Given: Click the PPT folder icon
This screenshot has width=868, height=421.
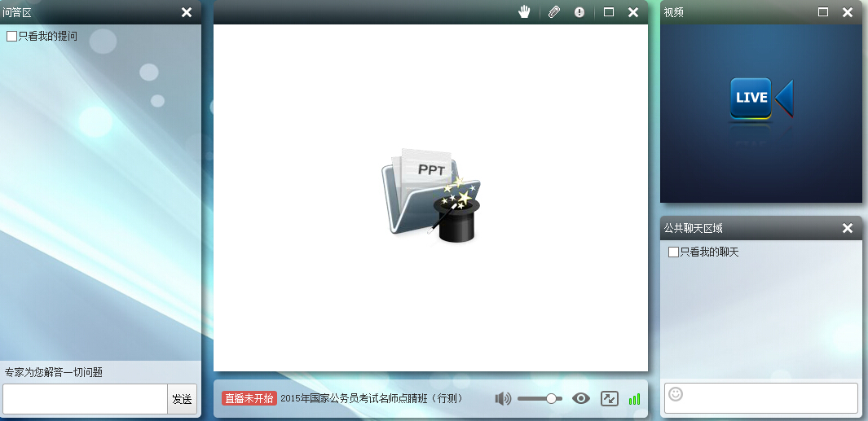Looking at the screenshot, I should (430, 195).
